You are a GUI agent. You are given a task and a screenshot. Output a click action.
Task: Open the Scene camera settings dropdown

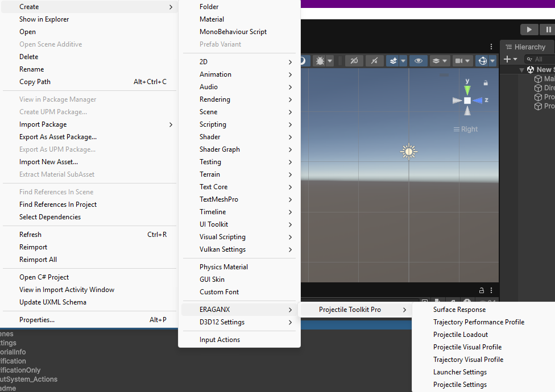(x=462, y=61)
